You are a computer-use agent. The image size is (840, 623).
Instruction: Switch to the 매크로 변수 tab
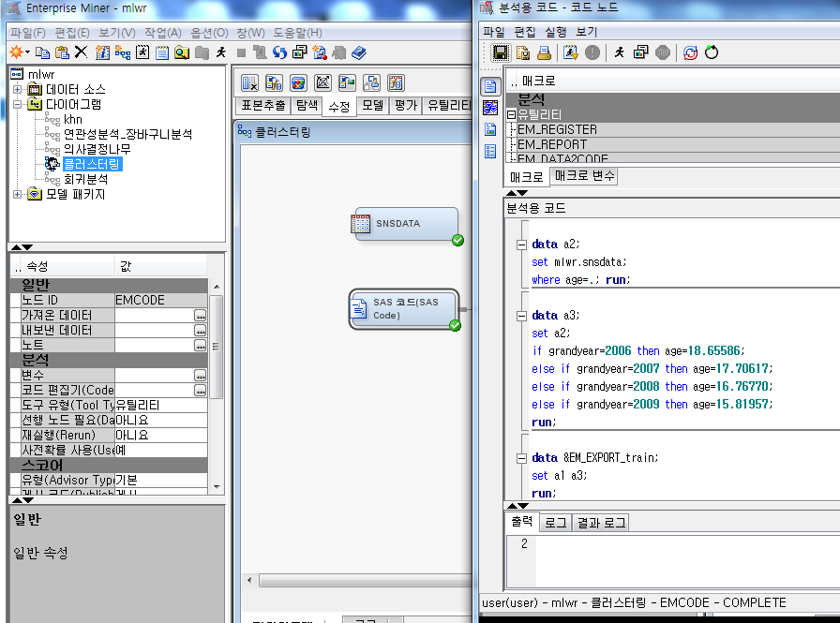click(x=583, y=176)
